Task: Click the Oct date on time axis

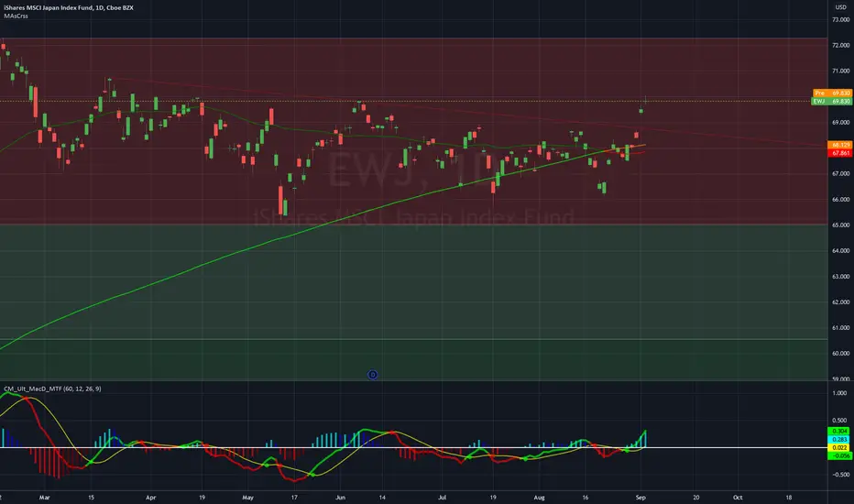Action: click(x=738, y=498)
